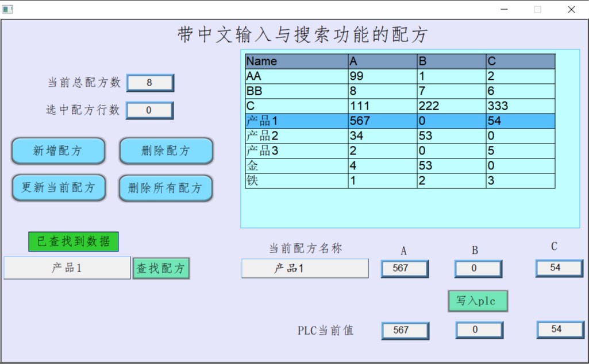This screenshot has width=589, height=364.
Task: Select the 当前总配方数 field showing 8
Action: (149, 83)
